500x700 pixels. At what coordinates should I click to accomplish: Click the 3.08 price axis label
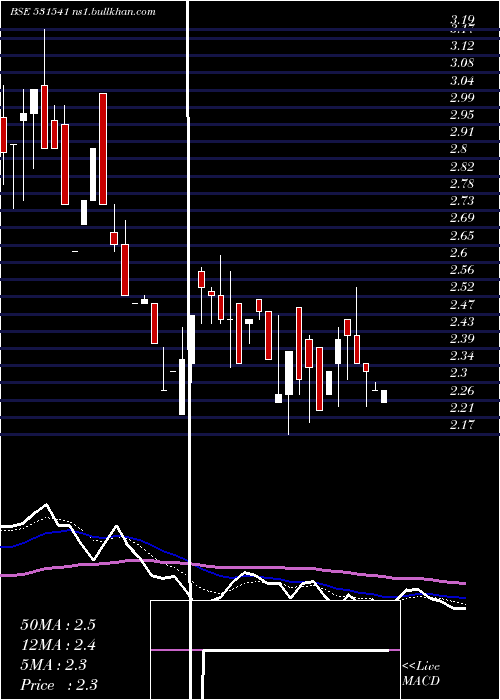pyautogui.click(x=462, y=63)
